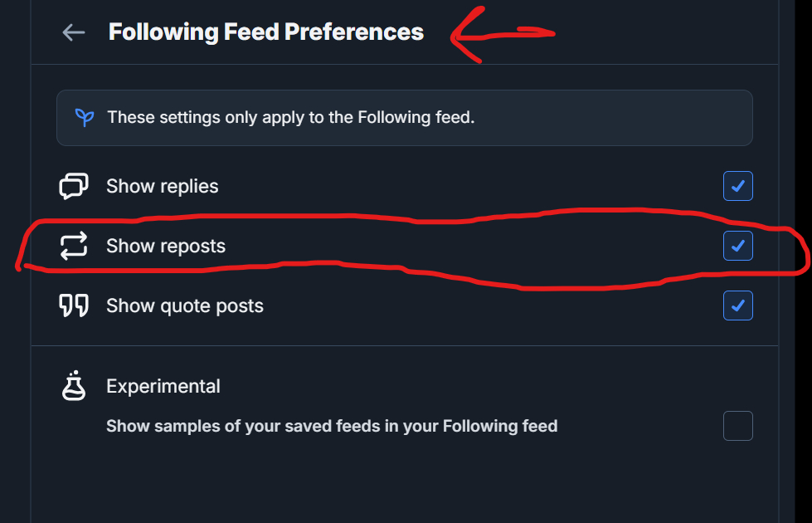This screenshot has width=812, height=523.
Task: Disable the Show replies checkbox
Action: pos(737,186)
